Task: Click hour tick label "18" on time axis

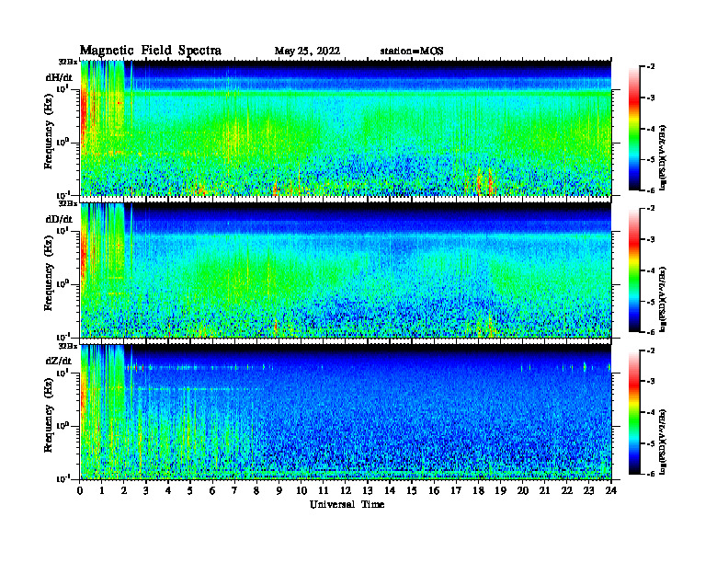Action: [478, 490]
